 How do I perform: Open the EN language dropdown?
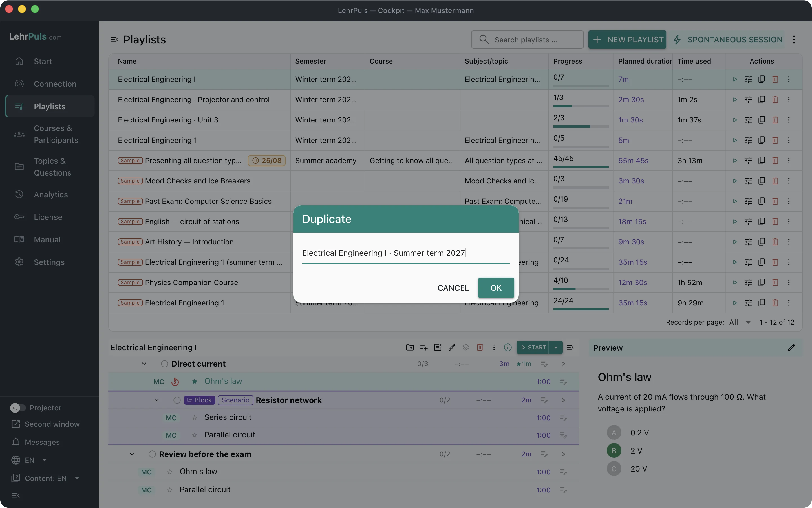coord(30,460)
